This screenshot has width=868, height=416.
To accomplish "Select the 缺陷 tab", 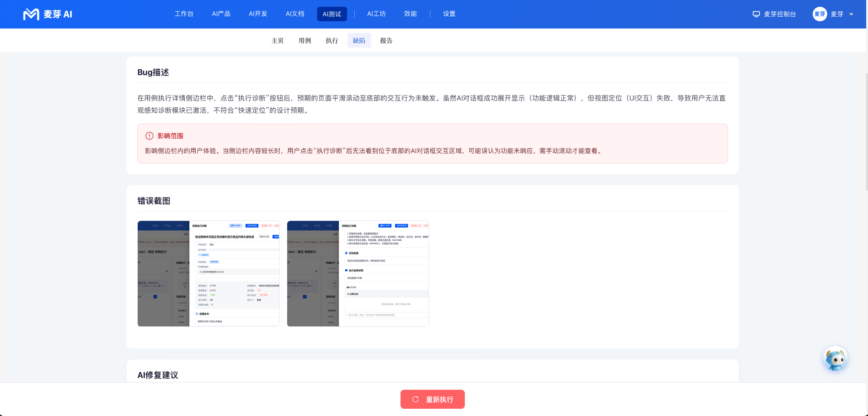I will click(x=359, y=40).
